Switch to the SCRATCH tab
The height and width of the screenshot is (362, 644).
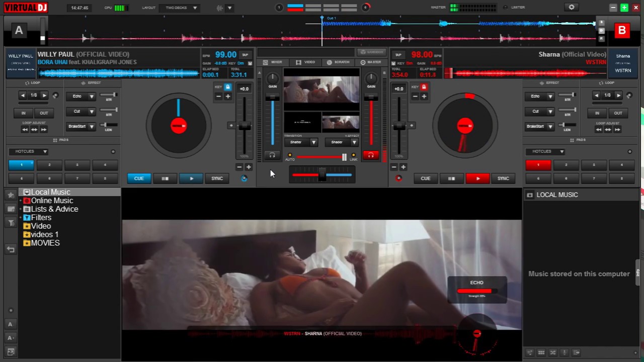point(338,62)
